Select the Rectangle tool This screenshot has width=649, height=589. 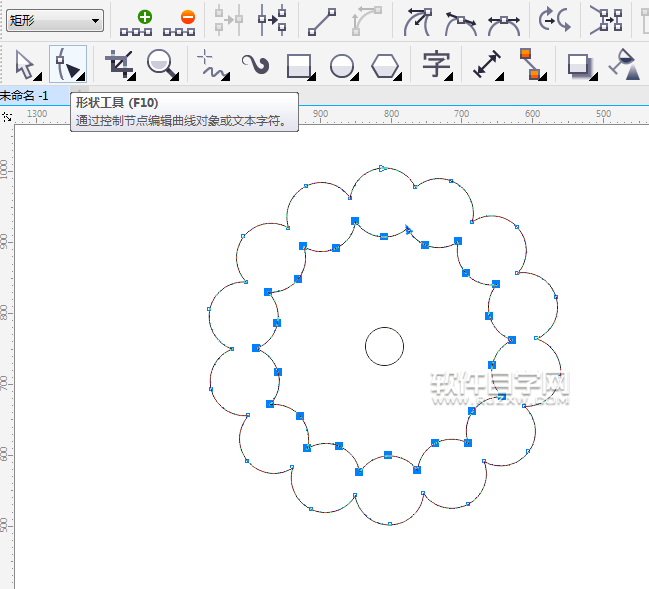click(299, 65)
